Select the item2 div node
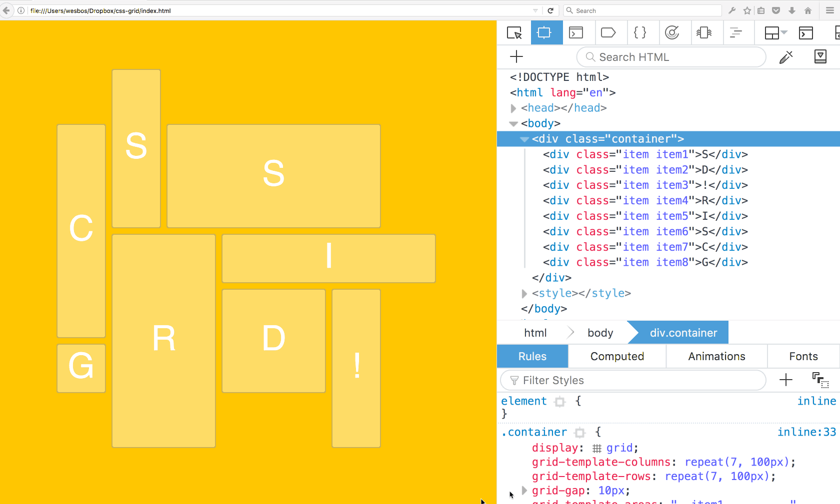This screenshot has width=840, height=504. click(x=645, y=170)
